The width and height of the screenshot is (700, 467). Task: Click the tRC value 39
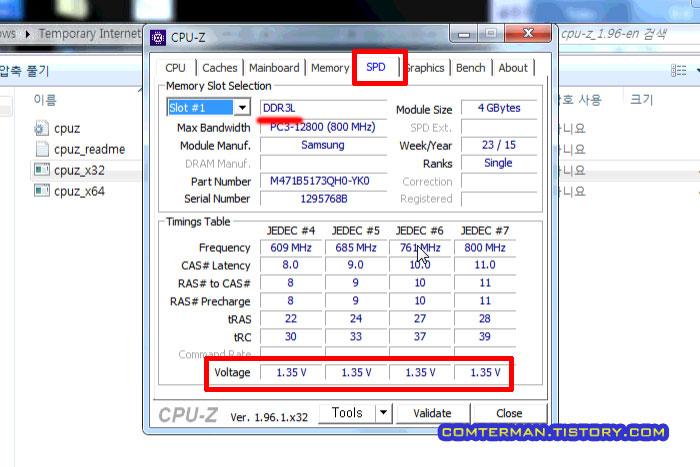[x=485, y=337]
